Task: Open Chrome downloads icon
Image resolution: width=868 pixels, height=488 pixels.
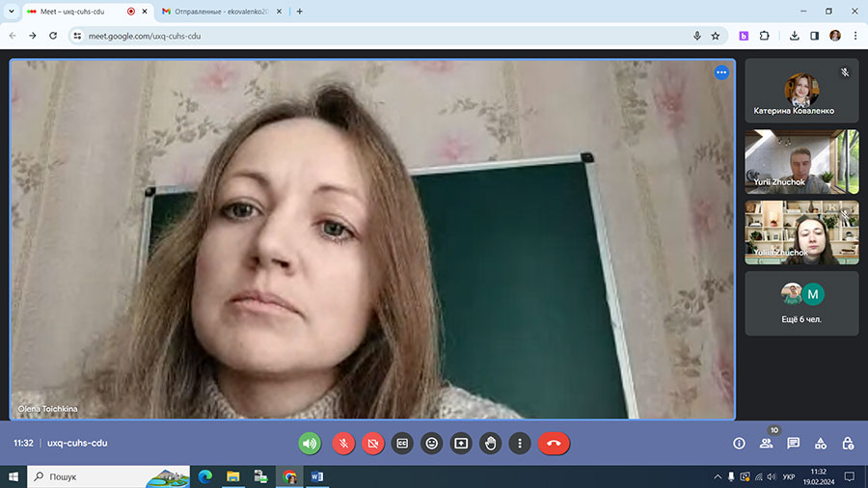Action: (x=794, y=36)
